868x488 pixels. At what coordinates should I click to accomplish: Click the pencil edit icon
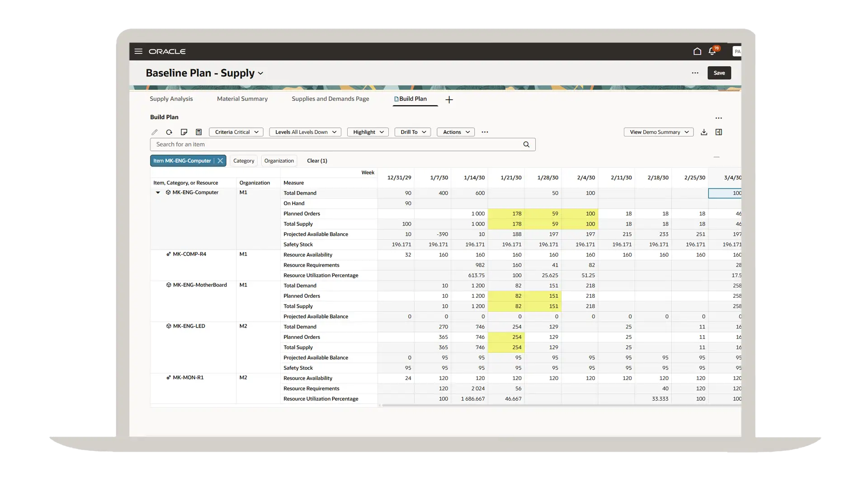pyautogui.click(x=155, y=132)
